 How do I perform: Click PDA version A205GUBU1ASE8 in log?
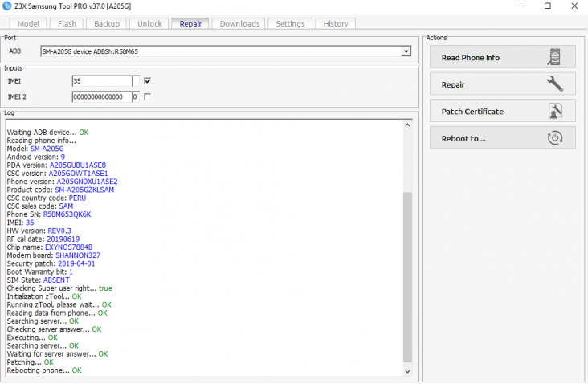coord(78,165)
